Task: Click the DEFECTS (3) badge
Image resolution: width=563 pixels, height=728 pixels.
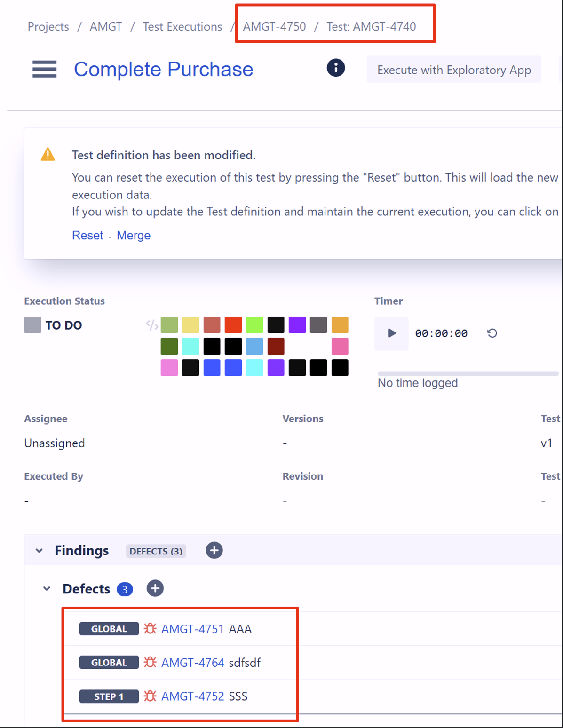Action: point(156,551)
